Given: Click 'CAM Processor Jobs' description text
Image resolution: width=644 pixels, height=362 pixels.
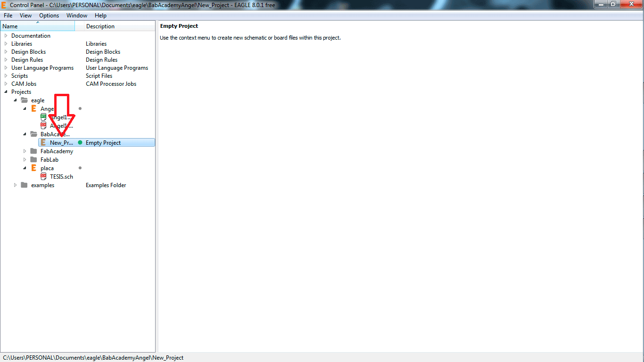Looking at the screenshot, I should point(111,84).
